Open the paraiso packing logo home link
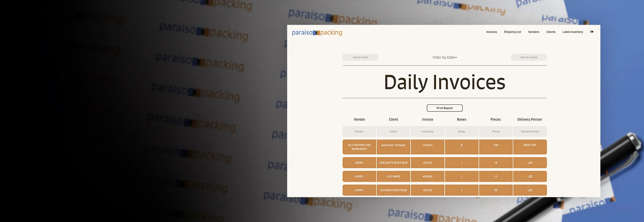644x222 pixels. (317, 33)
